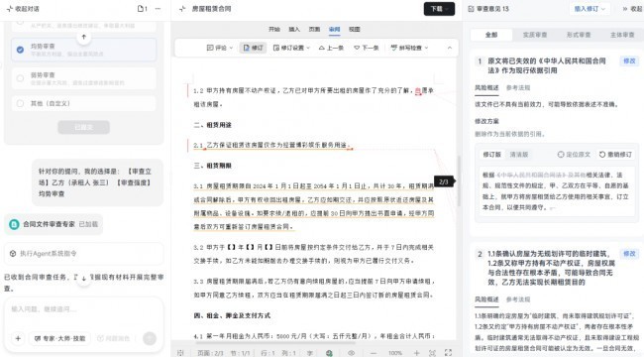
Task: Collapse the review toolbar with the chevron
Action: [x=450, y=48]
